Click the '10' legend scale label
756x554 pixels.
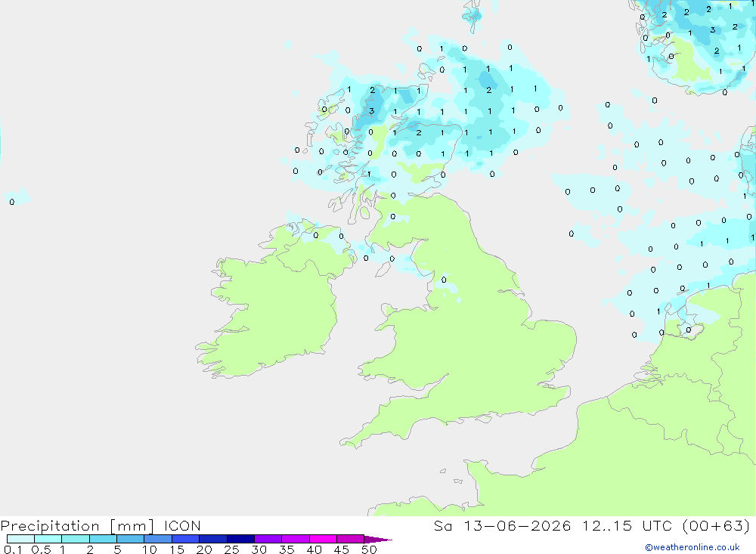tap(150, 549)
